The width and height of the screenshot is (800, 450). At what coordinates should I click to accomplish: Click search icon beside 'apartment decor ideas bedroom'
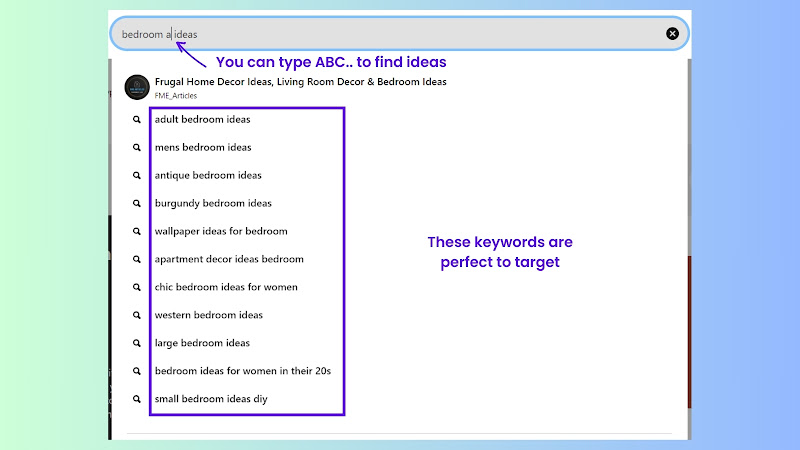137,259
